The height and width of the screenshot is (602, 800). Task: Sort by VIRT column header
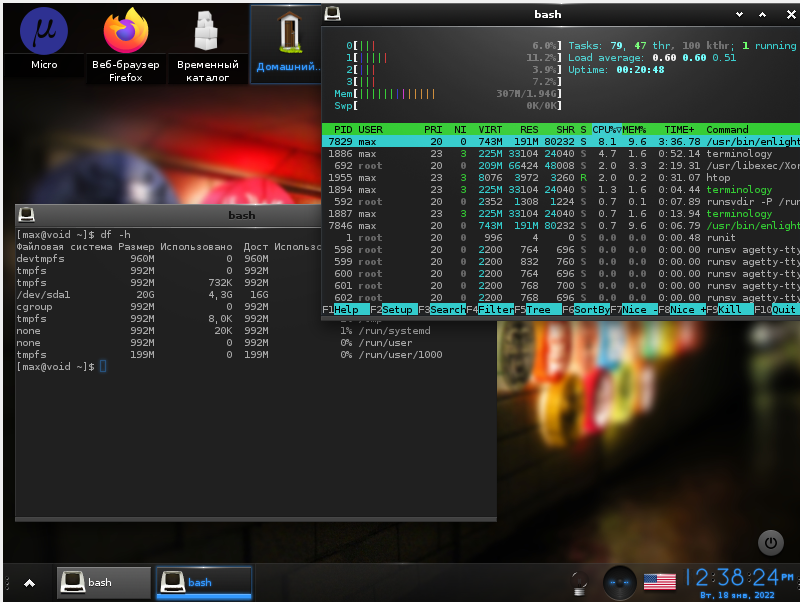coord(490,130)
